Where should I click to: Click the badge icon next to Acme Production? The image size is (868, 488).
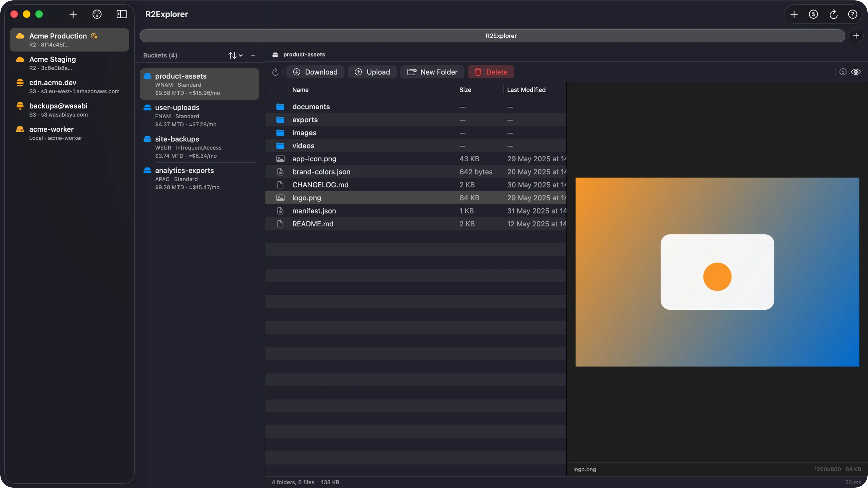[94, 36]
